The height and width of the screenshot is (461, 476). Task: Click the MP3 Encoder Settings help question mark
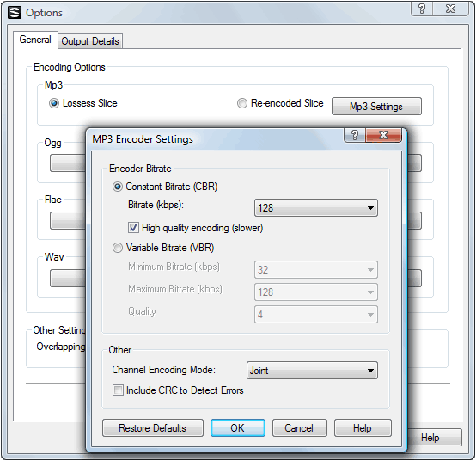[x=355, y=135]
